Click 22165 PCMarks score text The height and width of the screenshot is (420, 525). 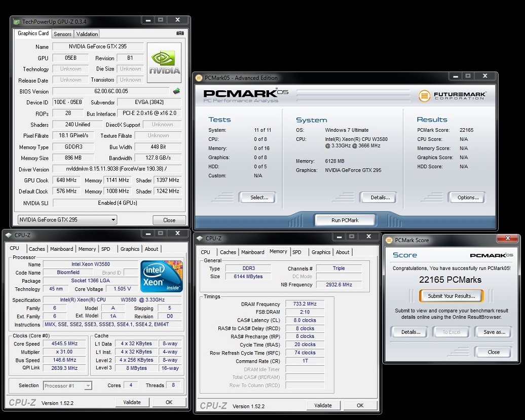point(450,280)
